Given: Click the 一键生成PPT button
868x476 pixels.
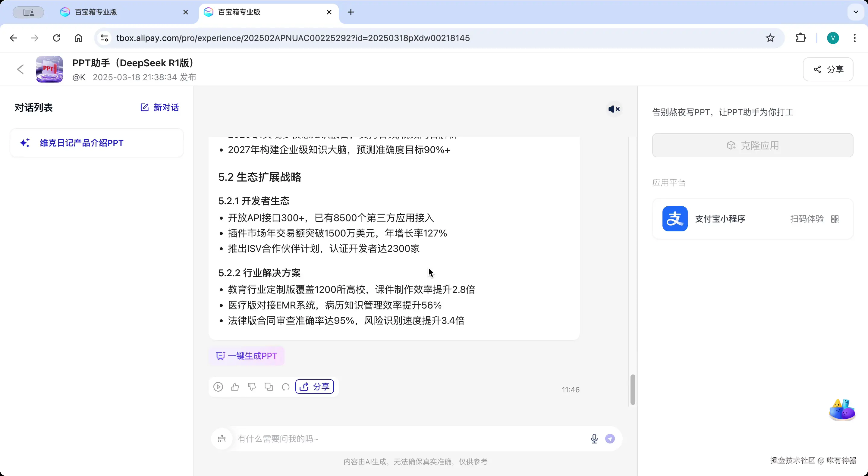Looking at the screenshot, I should click(x=246, y=356).
